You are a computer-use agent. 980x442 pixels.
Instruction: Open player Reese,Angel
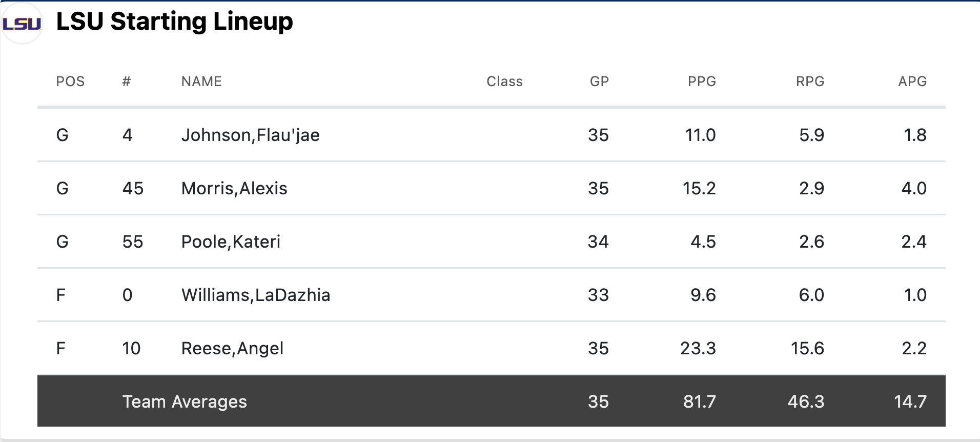coord(232,348)
